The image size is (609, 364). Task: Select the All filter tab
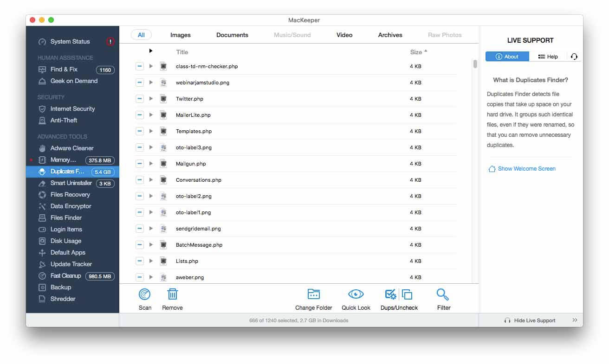(x=141, y=35)
